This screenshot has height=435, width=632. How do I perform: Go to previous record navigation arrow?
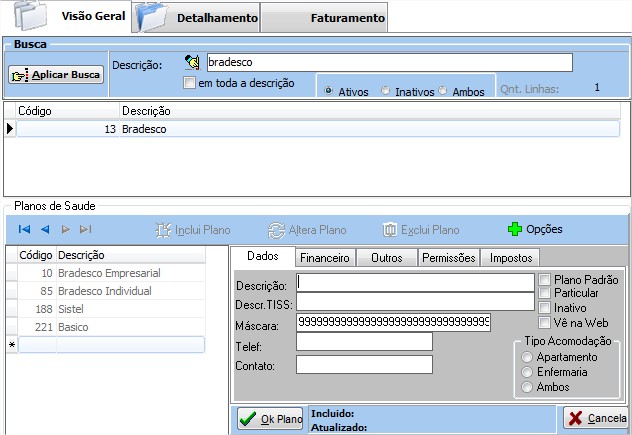45,229
